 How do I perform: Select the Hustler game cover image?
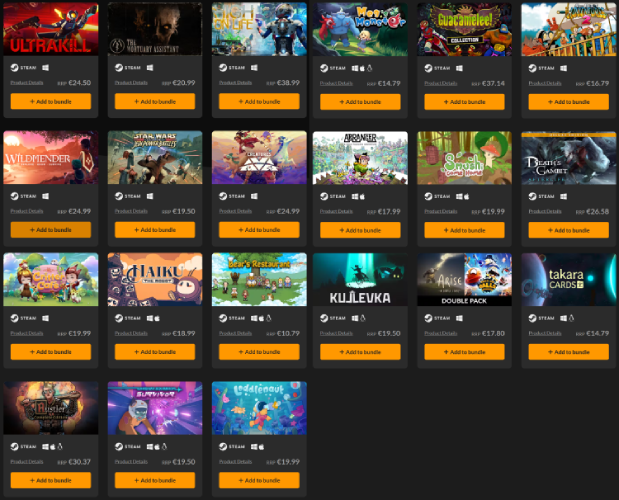51,408
